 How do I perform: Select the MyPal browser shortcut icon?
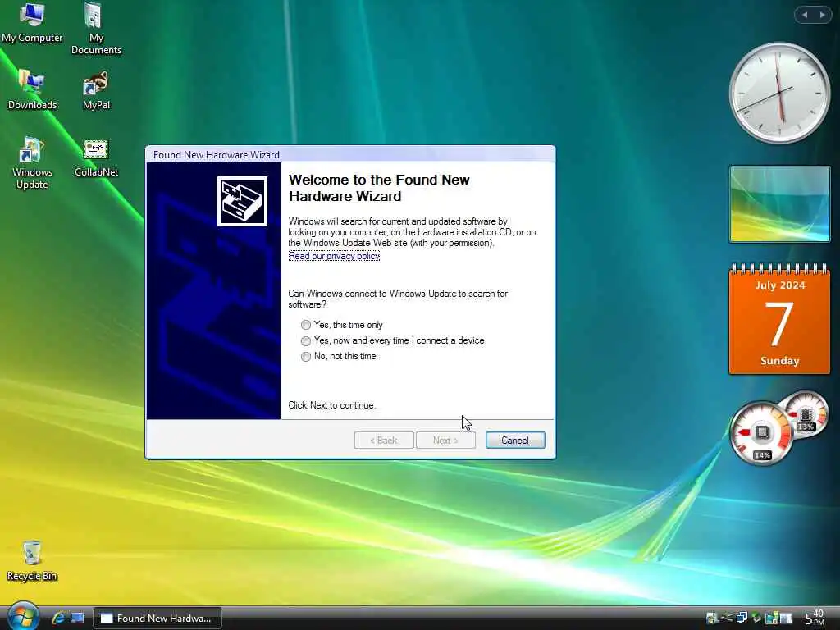[x=97, y=89]
